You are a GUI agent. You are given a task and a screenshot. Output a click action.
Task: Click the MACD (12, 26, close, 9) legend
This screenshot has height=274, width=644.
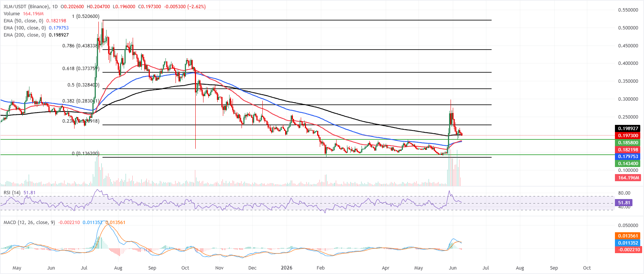[x=29, y=223]
